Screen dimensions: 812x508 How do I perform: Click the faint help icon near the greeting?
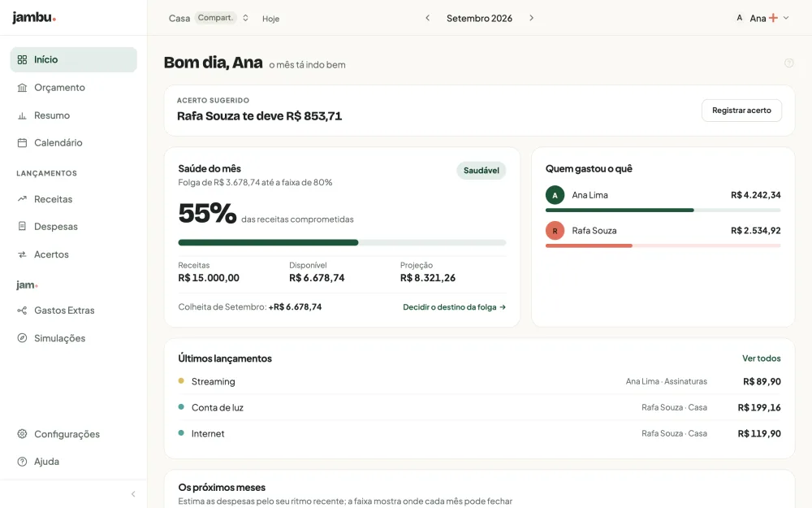788,63
